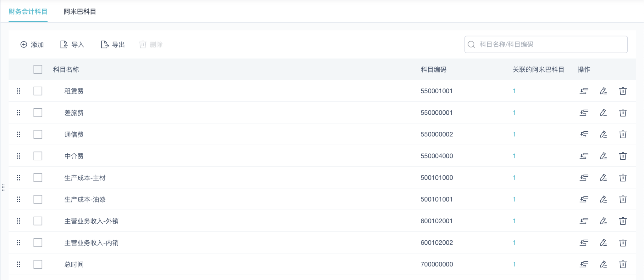This screenshot has width=644, height=280.
Task: Toggle the select-all checkbox in table header
Action: pos(38,69)
